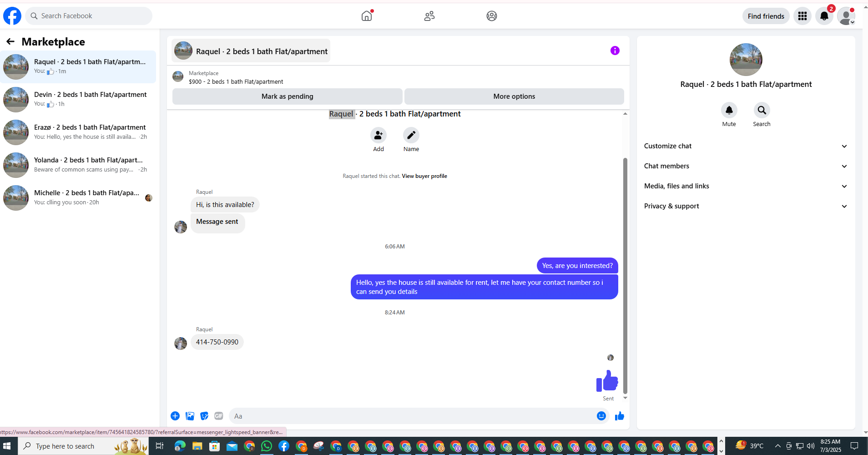Open Erazø conversation in list
Screen dimensions: 868x455
click(78, 132)
